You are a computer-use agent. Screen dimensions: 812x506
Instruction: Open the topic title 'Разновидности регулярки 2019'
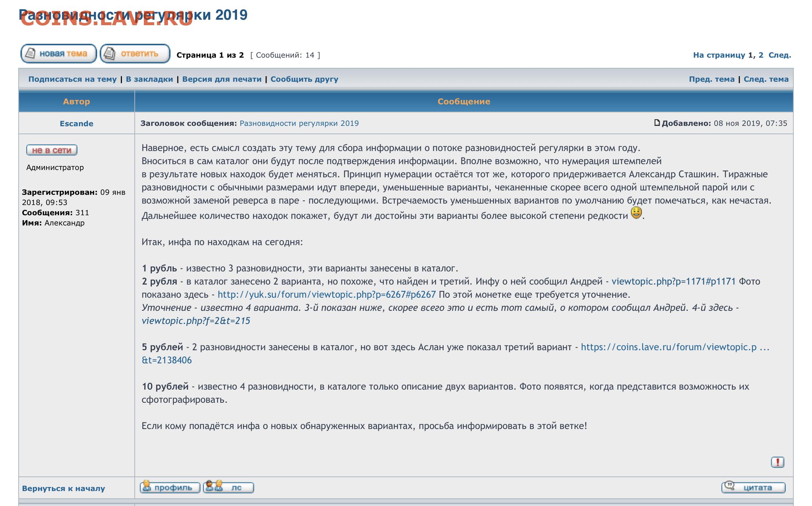click(x=133, y=15)
